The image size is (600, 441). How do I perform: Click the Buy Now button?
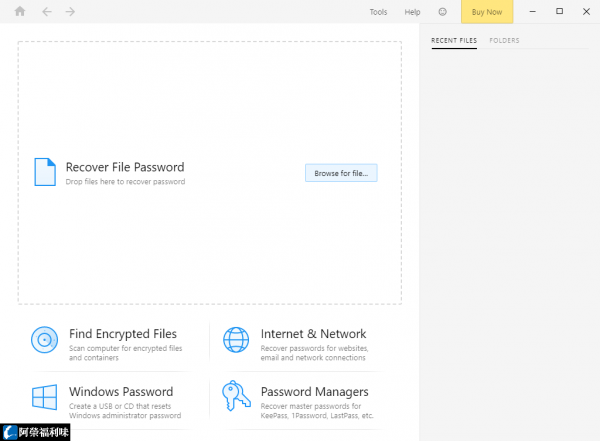[487, 12]
